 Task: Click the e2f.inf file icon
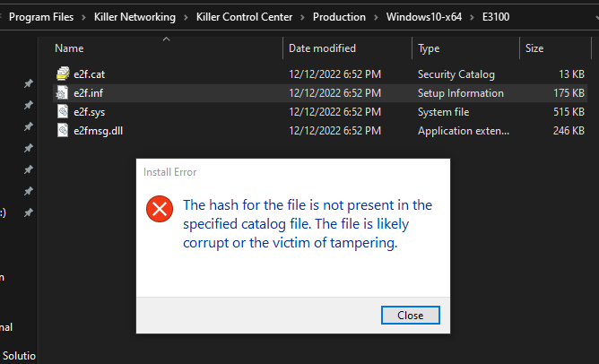click(x=62, y=92)
